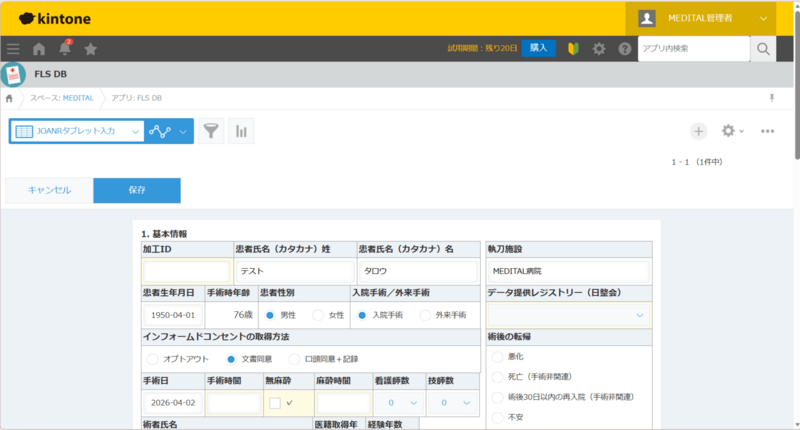Select 男性 radio button

pyautogui.click(x=270, y=315)
